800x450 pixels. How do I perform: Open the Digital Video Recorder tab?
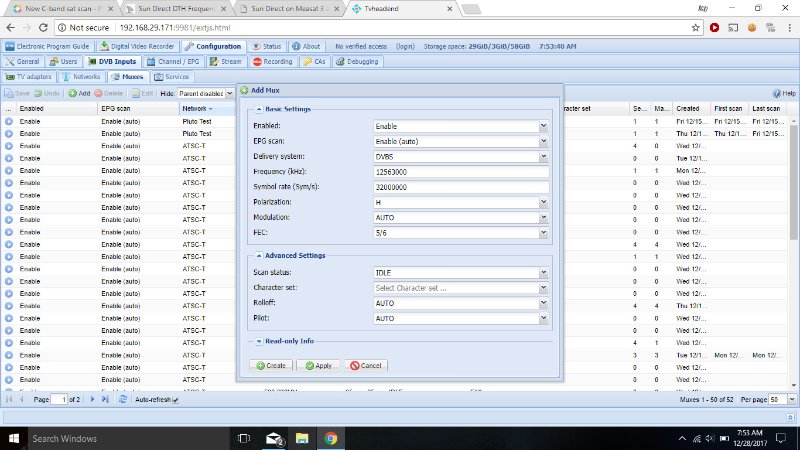pos(137,46)
